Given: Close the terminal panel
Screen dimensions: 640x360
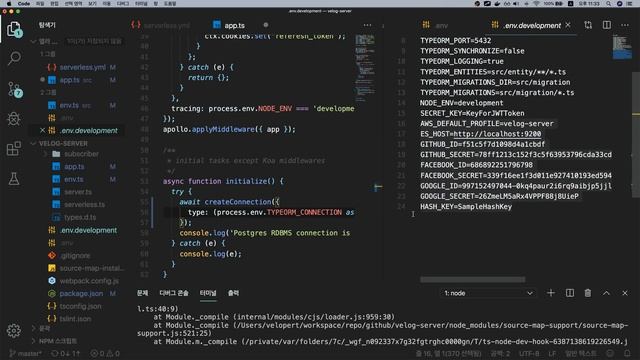Looking at the screenshot, I should (x=624, y=293).
